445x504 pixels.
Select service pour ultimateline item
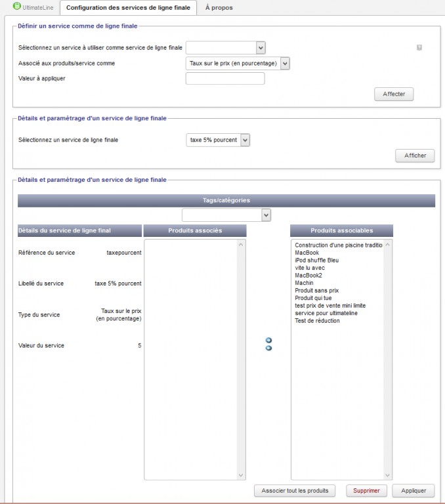pyautogui.click(x=326, y=313)
